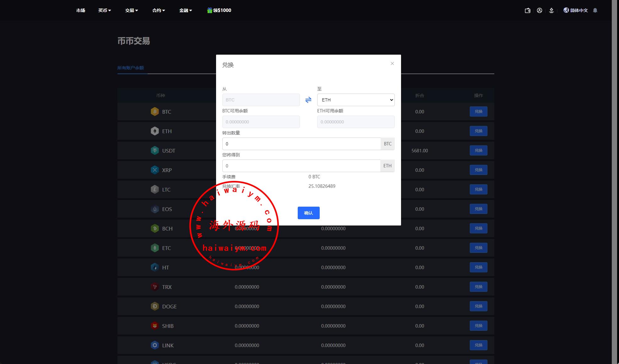The width and height of the screenshot is (619, 364).
Task: Open the 简体中文 language selector
Action: click(x=576, y=10)
